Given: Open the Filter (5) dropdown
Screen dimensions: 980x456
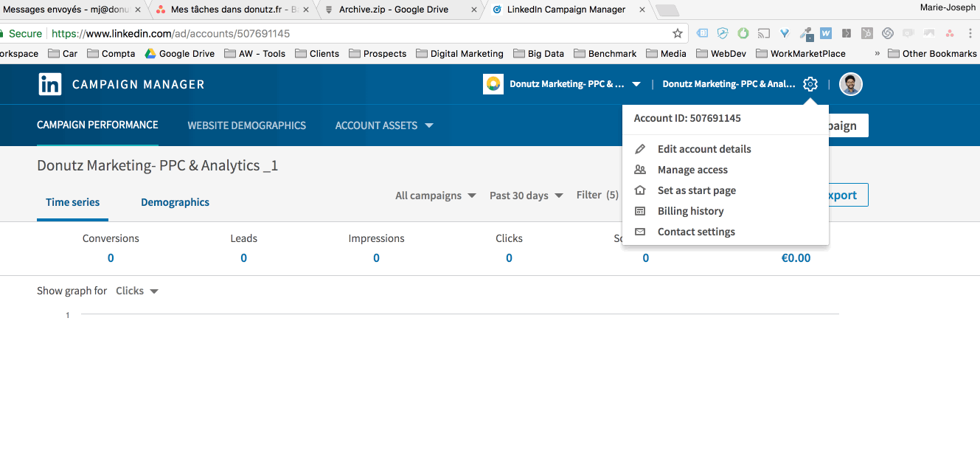Looking at the screenshot, I should pyautogui.click(x=598, y=196).
